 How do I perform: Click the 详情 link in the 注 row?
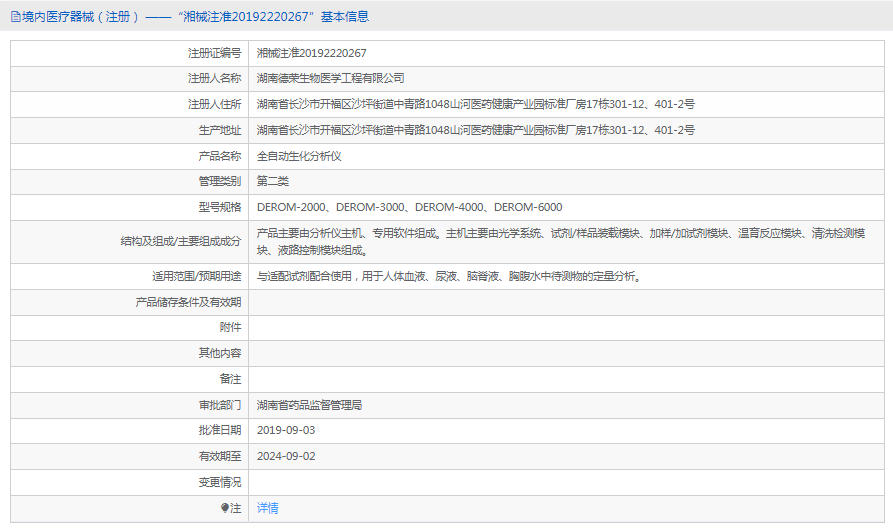(267, 508)
